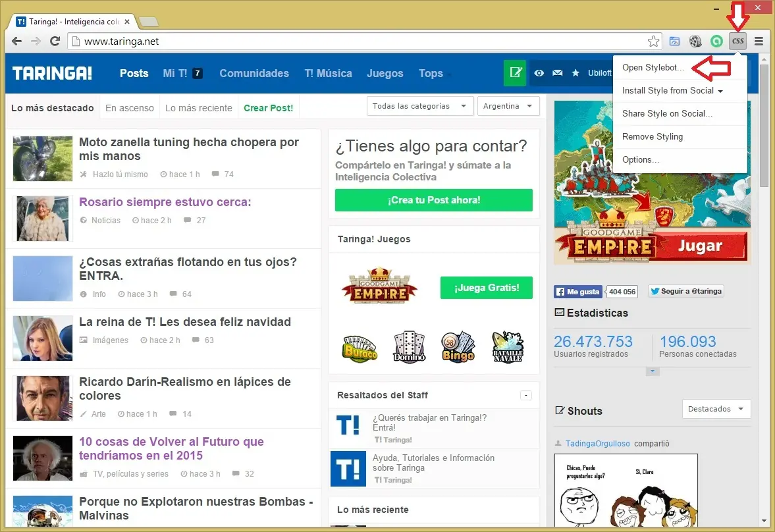Image resolution: width=775 pixels, height=532 pixels.
Task: Open post La reina de T! feliz navidad
Action: coord(185,322)
